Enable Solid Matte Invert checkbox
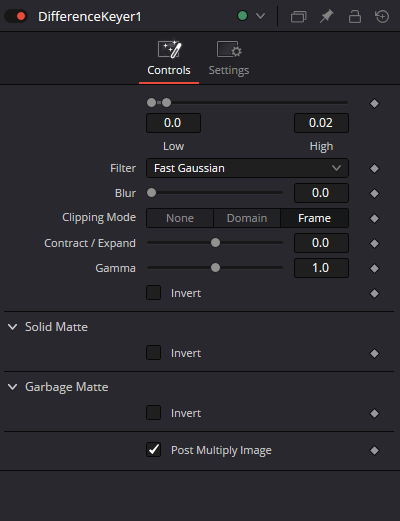400x521 pixels. point(153,353)
